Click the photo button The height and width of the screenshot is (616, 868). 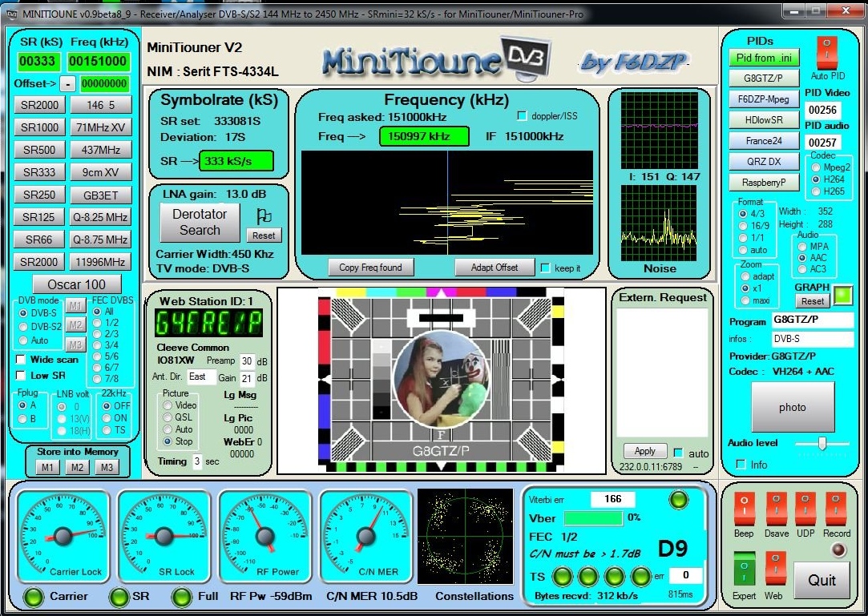click(x=792, y=407)
